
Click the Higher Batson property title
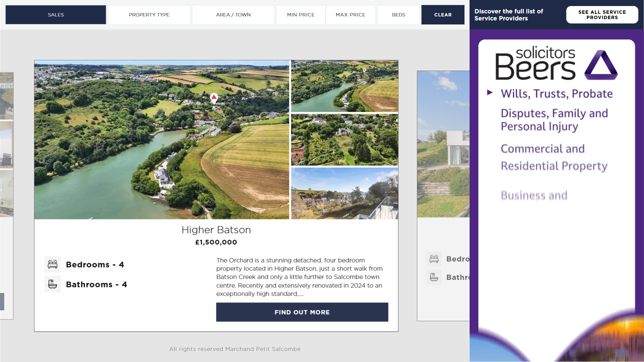tap(216, 230)
